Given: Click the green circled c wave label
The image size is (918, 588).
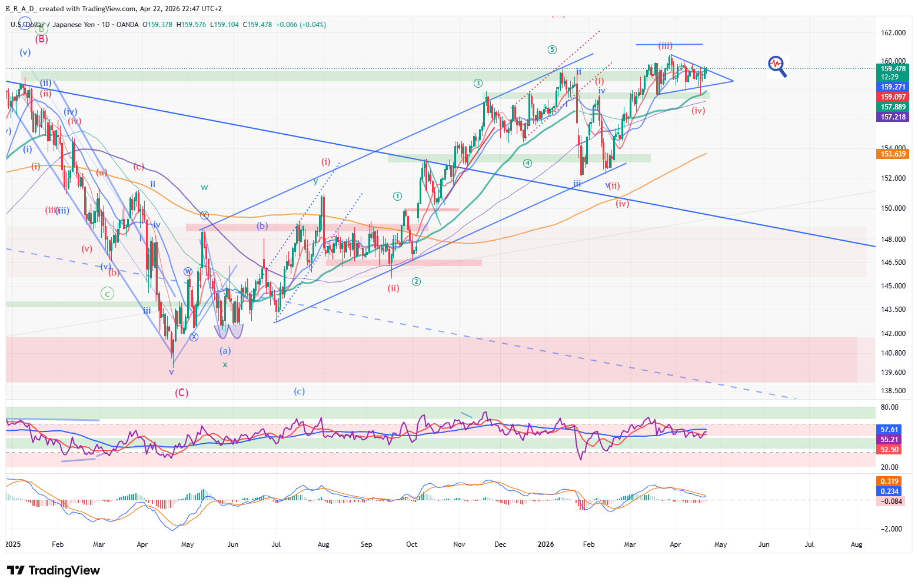Looking at the screenshot, I should 107,293.
